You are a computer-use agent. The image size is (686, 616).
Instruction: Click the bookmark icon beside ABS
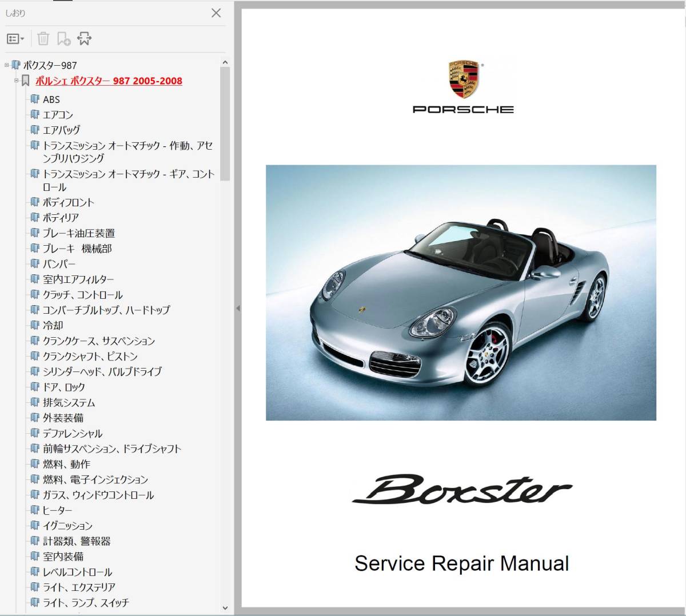[x=35, y=99]
